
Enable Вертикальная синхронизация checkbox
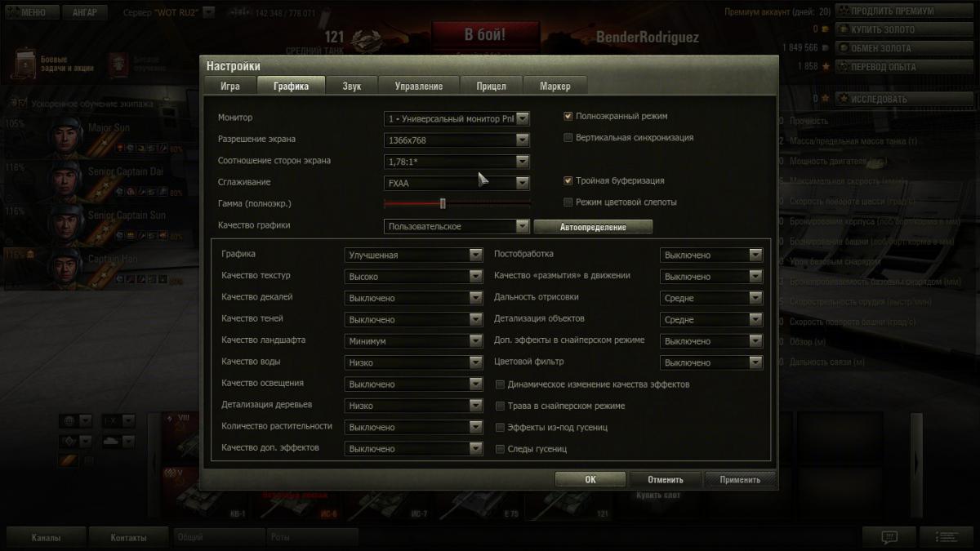pos(568,138)
